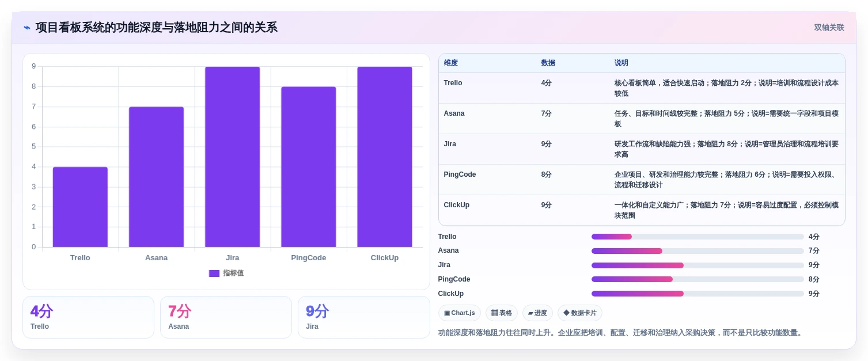The image size is (868, 361).
Task: Click the dashboard title 项目看板系统
Action: (156, 28)
